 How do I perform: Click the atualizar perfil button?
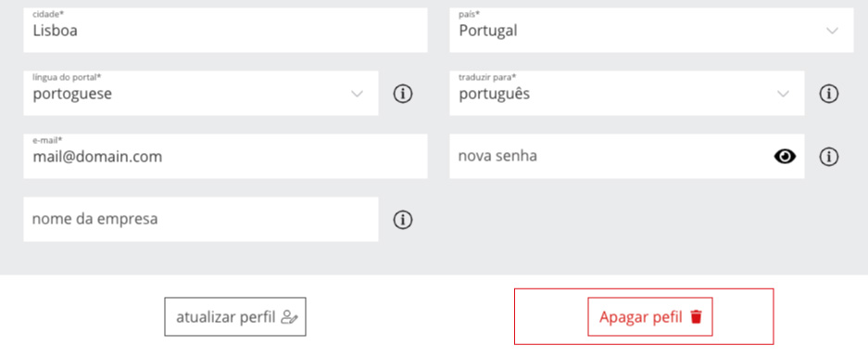pos(235,317)
